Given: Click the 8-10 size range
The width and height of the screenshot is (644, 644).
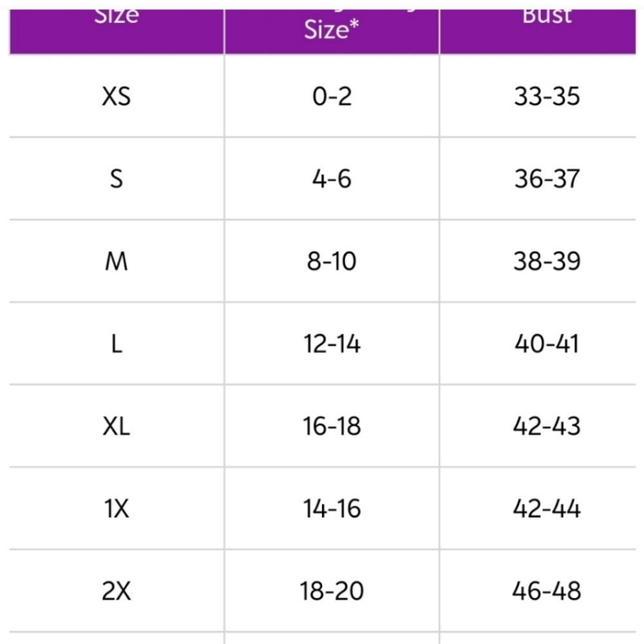Looking at the screenshot, I should coord(332,261).
